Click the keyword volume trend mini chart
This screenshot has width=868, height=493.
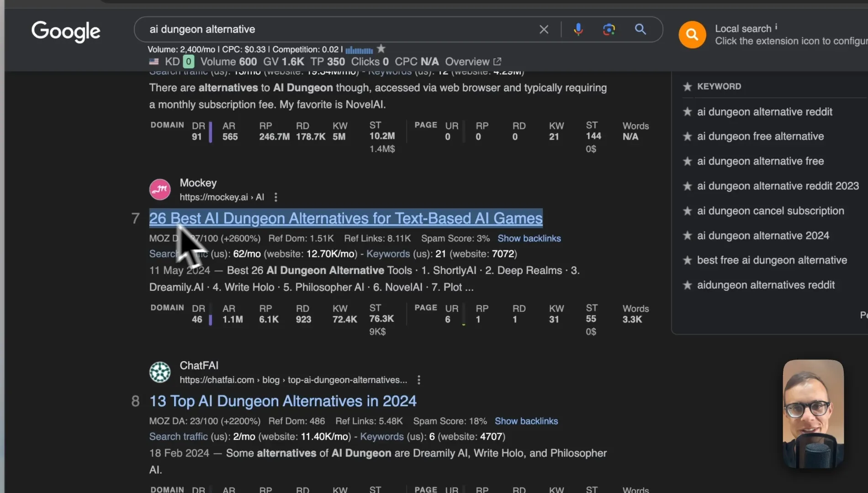coord(359,50)
